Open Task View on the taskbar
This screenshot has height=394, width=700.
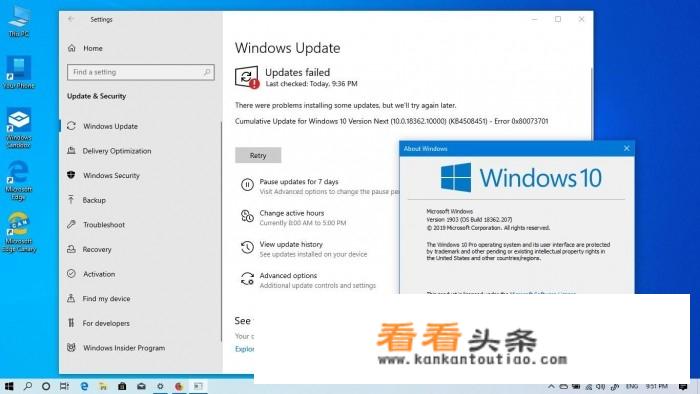[x=64, y=386]
